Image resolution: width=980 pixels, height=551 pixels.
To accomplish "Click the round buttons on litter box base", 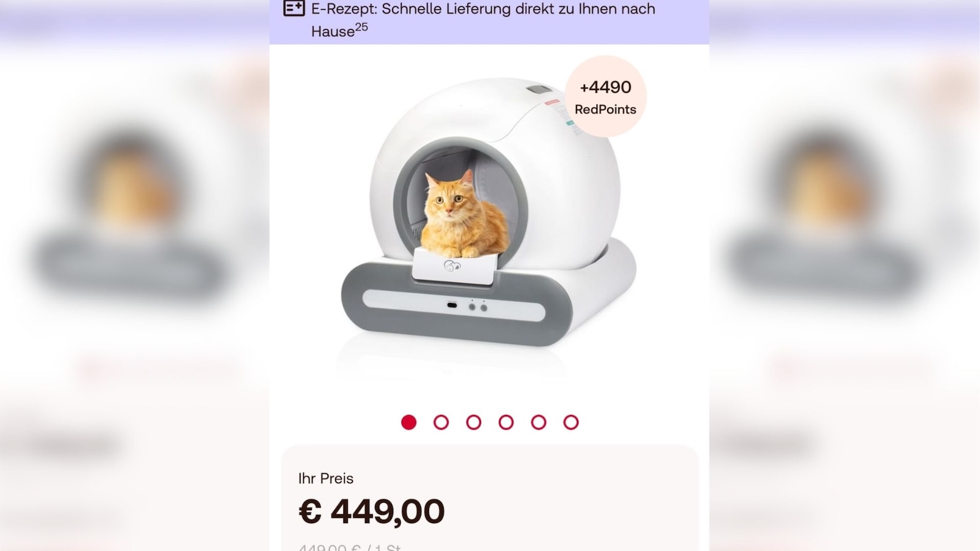I will tap(478, 307).
